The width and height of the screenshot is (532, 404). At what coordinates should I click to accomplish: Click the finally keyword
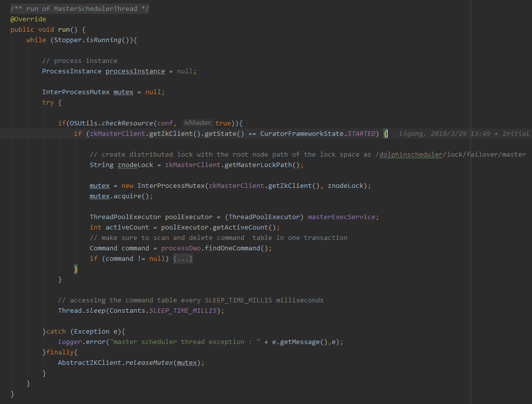[60, 352]
